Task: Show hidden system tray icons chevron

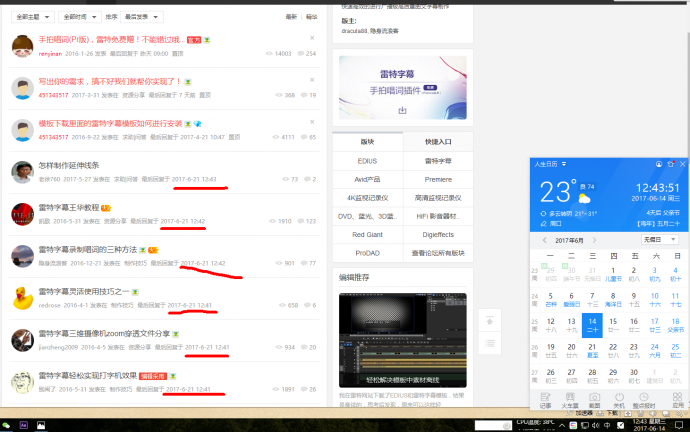Action: [562, 425]
